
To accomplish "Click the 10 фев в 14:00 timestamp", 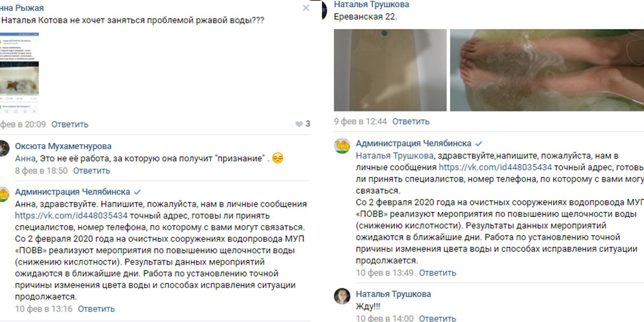I will click(384, 318).
